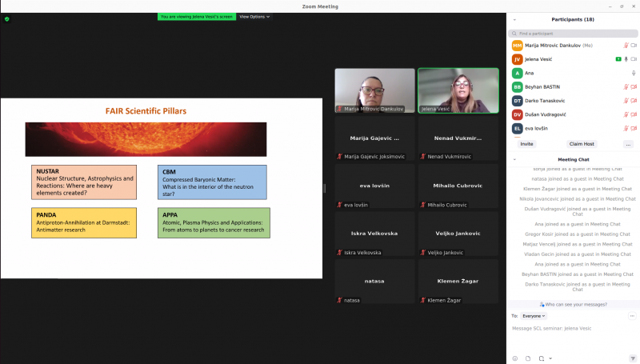
Task: Open the emoji picker in chat
Action: [514, 358]
